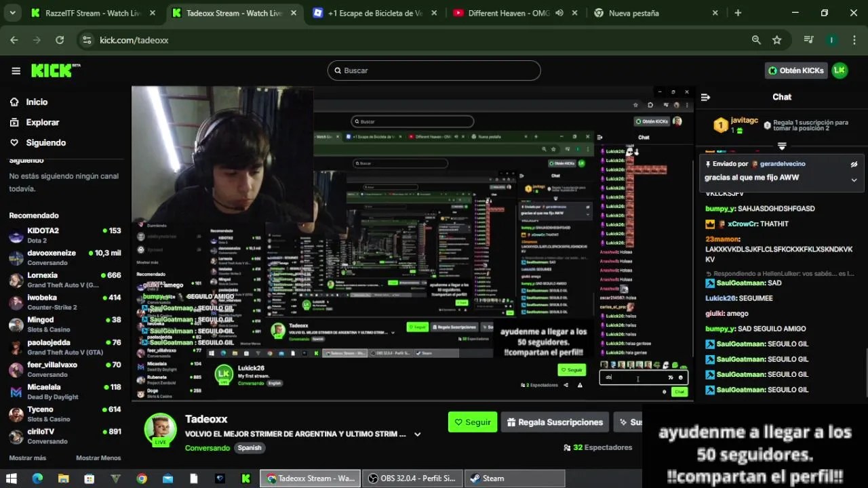The image size is (868, 488).
Task: Open Microsoft Store from the taskbar
Action: (89, 479)
